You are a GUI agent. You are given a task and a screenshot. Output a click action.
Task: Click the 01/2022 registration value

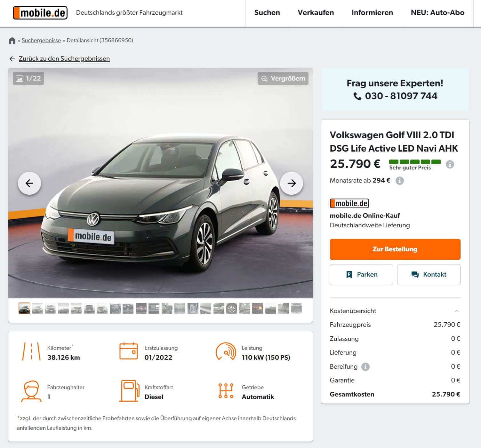coord(158,358)
